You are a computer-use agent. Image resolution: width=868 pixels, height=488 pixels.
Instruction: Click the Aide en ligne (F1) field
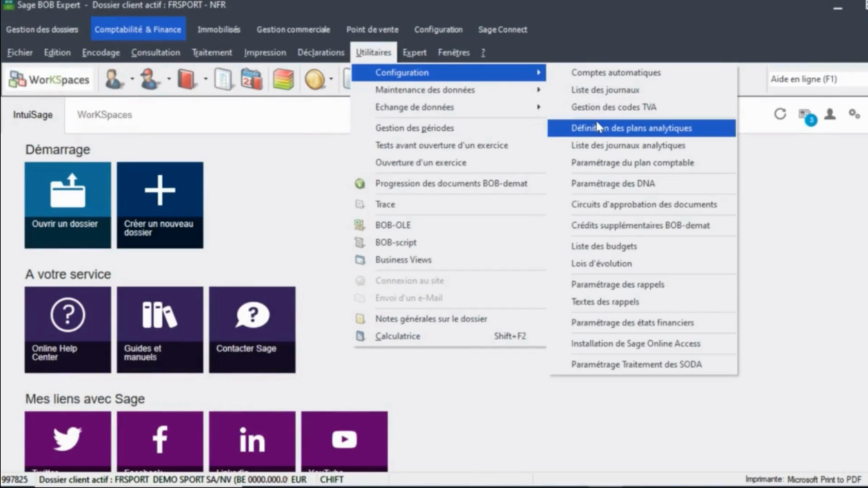pyautogui.click(x=816, y=79)
